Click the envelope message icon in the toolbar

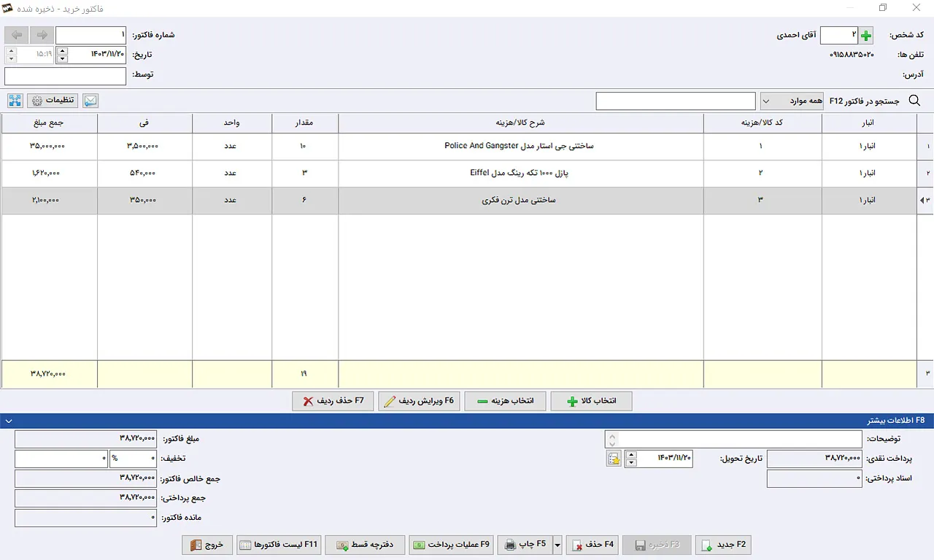pos(90,101)
